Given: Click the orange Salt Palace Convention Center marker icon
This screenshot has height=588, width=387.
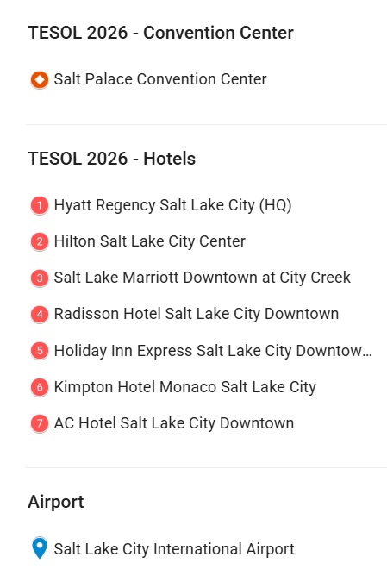Looking at the screenshot, I should 40,80.
